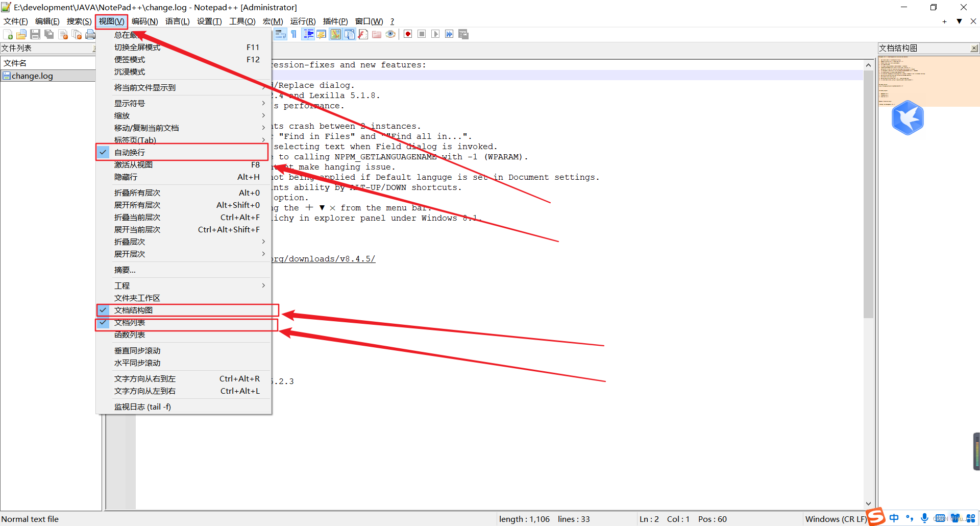Toggle the word wrap toolbar icon
Image resolution: width=980 pixels, height=526 pixels.
280,34
